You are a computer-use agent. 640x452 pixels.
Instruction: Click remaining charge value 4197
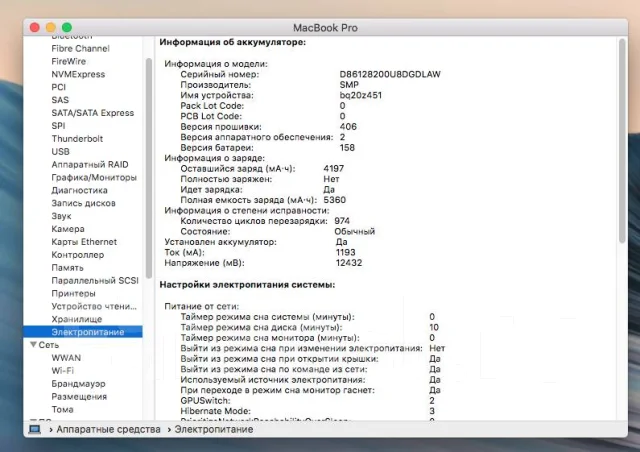point(334,169)
